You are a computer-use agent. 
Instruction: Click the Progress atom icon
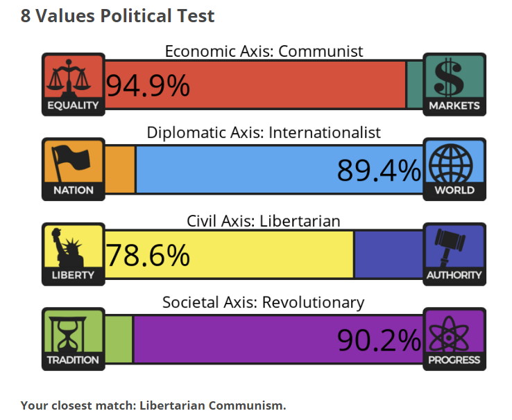[x=454, y=333]
